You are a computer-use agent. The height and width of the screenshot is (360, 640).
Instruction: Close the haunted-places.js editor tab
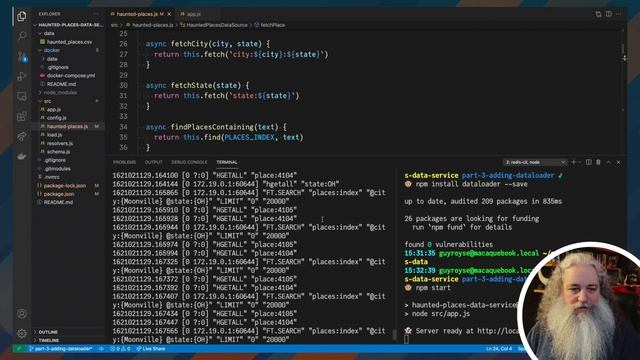coord(169,14)
